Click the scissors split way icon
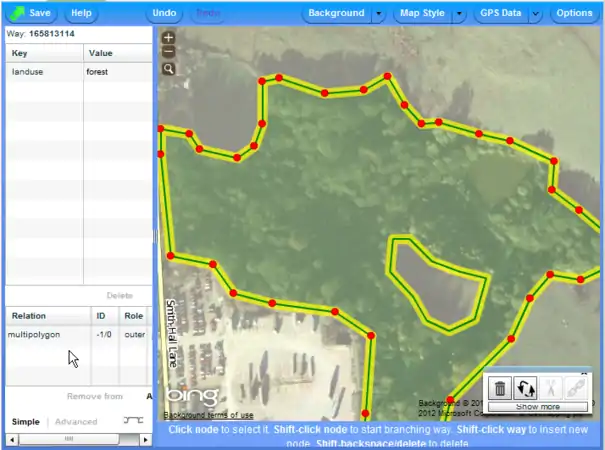605x450 pixels. pyautogui.click(x=551, y=387)
